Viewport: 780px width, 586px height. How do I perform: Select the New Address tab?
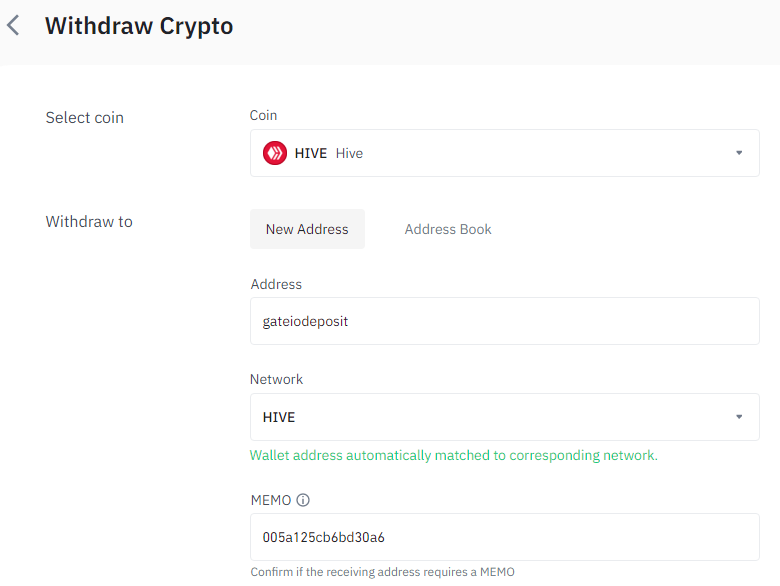tap(307, 229)
